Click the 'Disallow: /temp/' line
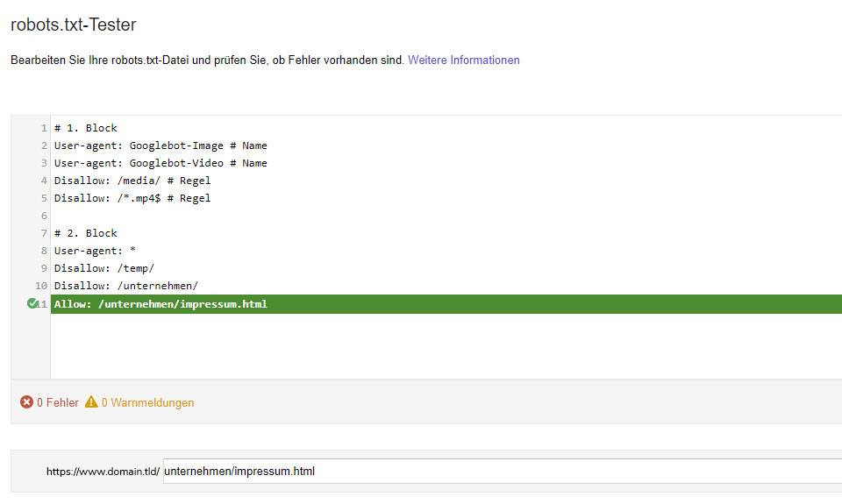 (104, 268)
